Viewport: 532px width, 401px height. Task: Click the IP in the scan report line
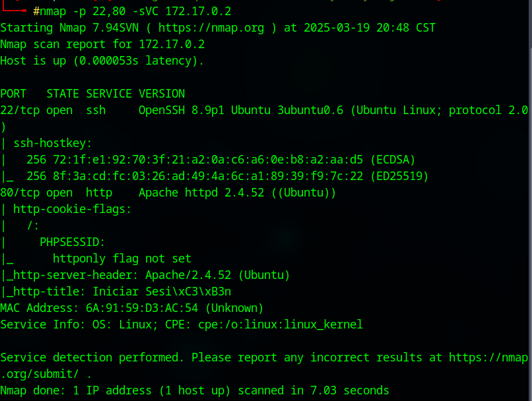pyautogui.click(x=172, y=45)
